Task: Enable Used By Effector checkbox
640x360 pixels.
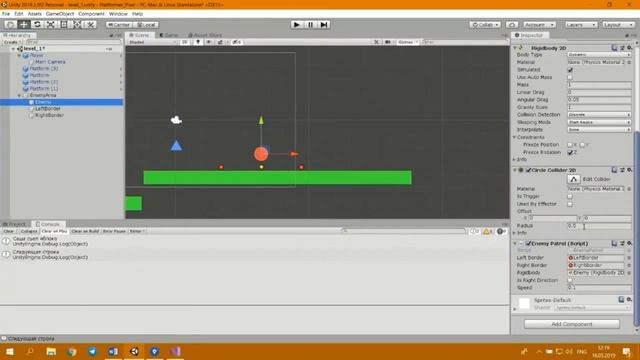Action: tap(570, 204)
